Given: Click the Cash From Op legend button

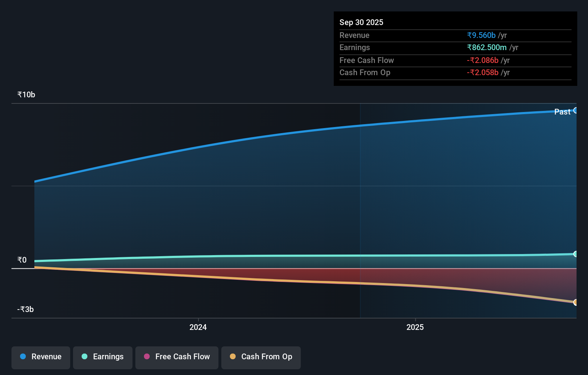Looking at the screenshot, I should point(261,357).
